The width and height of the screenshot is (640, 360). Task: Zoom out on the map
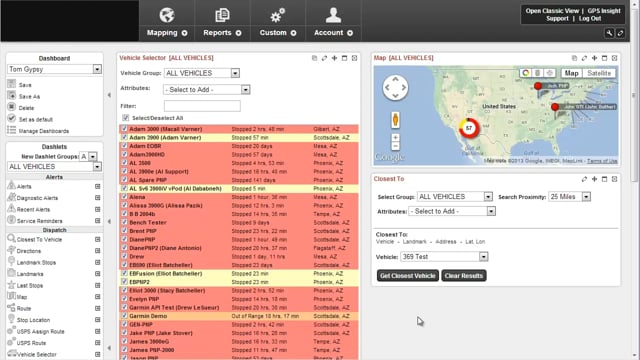395,146
